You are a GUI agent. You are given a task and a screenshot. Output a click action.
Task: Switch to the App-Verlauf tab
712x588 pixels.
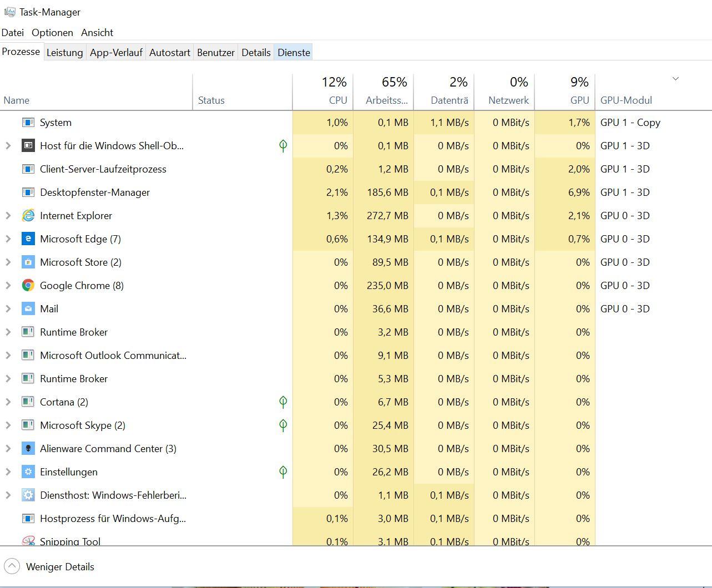[116, 53]
